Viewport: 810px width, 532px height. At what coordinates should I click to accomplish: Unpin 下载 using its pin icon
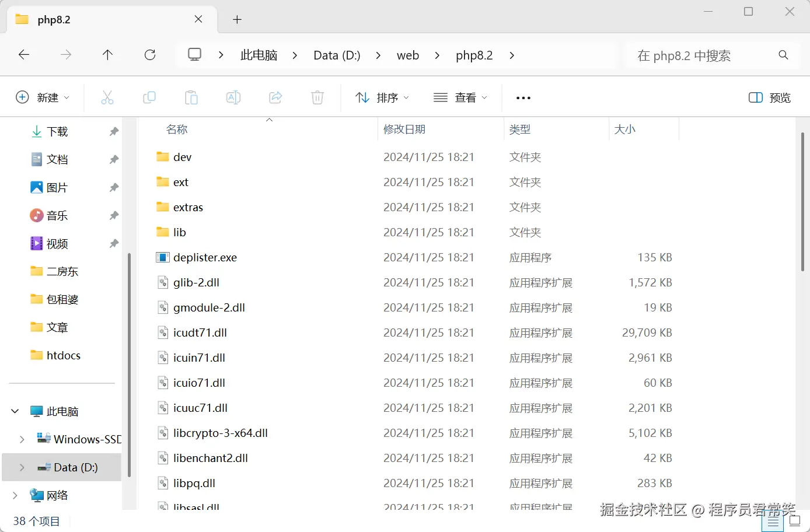click(114, 132)
